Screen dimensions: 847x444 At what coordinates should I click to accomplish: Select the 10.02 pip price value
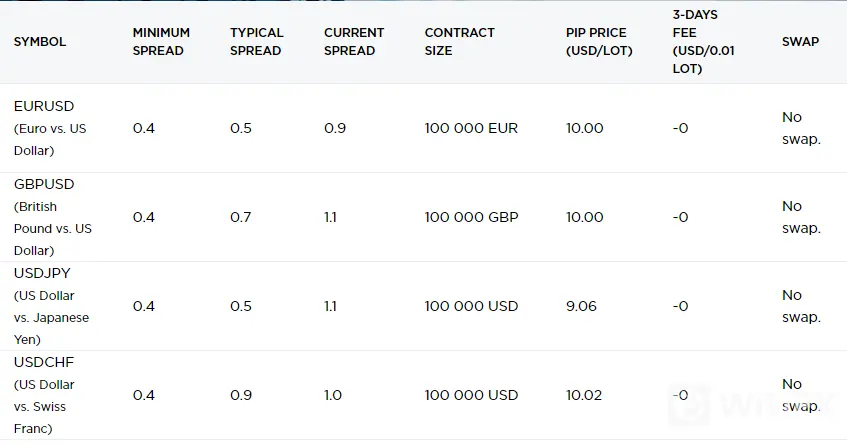pos(584,395)
